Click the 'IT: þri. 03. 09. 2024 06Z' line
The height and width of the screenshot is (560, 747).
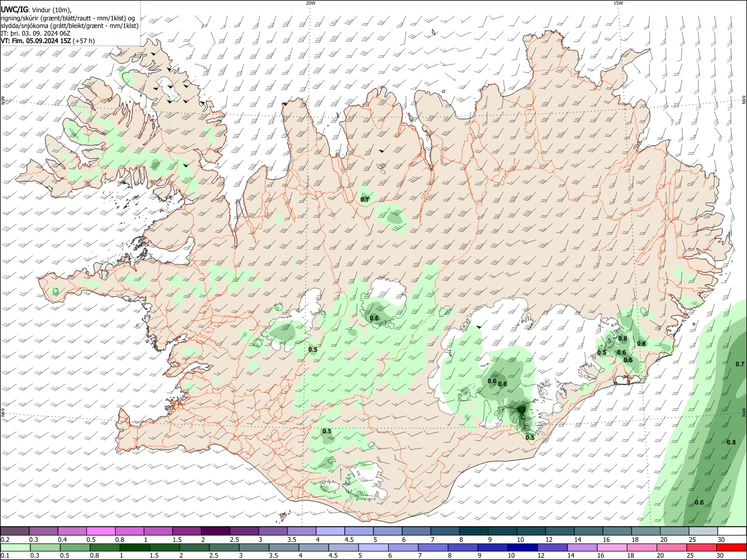(37, 33)
